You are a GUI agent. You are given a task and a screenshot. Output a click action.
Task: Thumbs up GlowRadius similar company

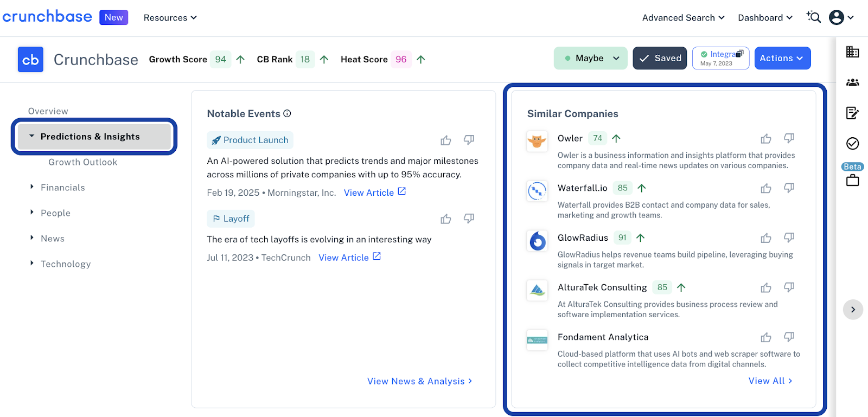pyautogui.click(x=766, y=238)
